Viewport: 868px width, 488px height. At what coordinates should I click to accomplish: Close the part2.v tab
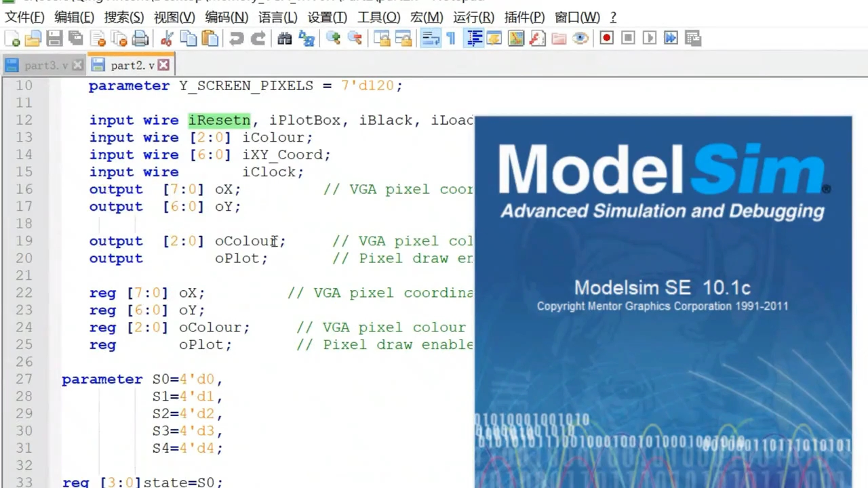(x=163, y=65)
